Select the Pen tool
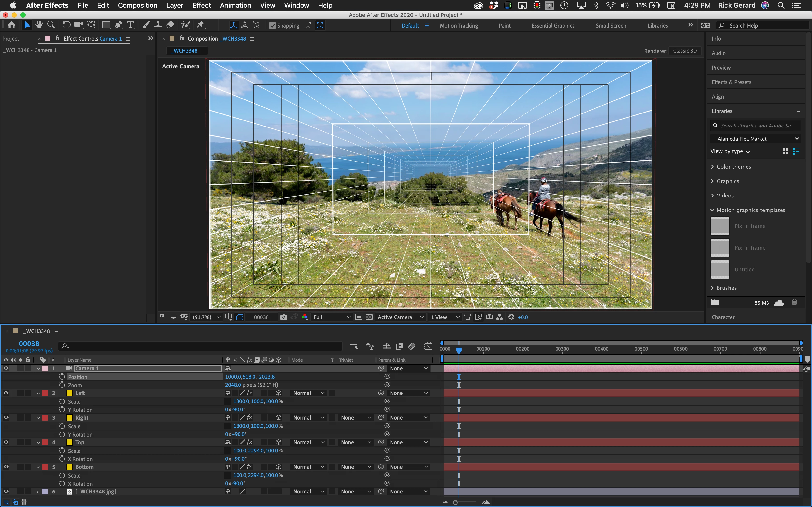812x507 pixels. [x=118, y=25]
